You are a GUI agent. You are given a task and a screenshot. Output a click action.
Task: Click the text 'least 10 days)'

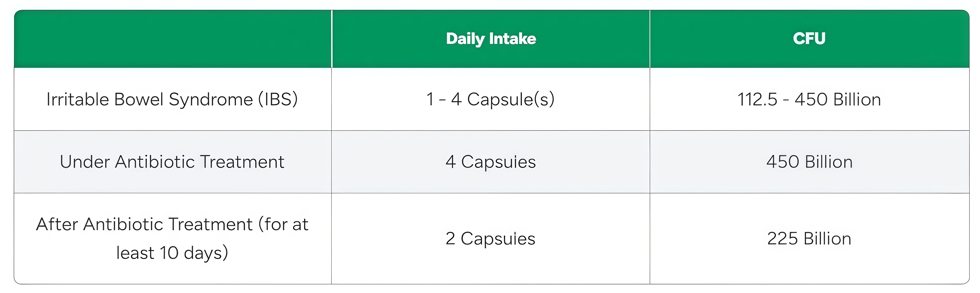(x=172, y=253)
